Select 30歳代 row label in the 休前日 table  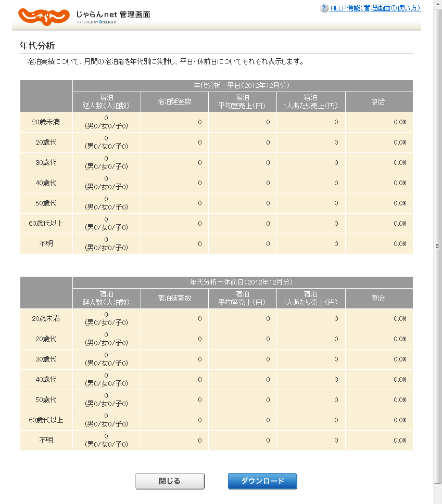[46, 359]
